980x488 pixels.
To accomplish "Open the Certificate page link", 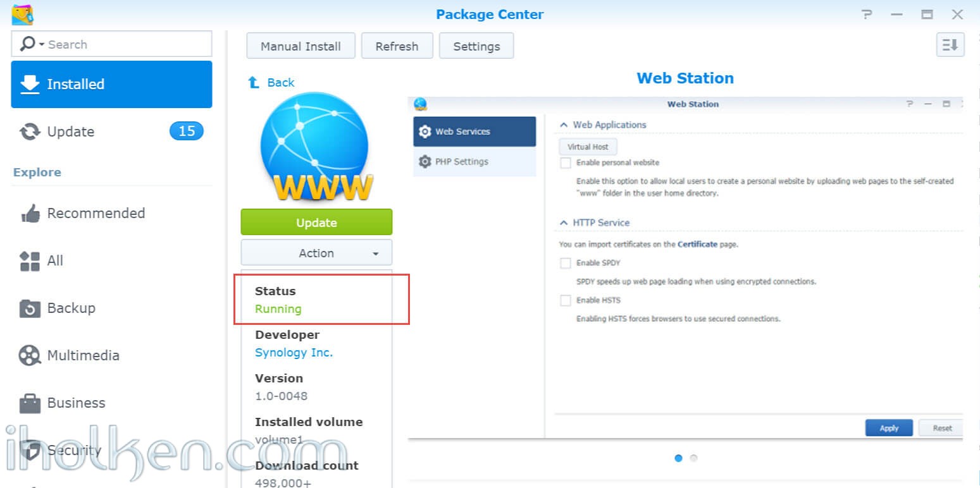I will 697,244.
